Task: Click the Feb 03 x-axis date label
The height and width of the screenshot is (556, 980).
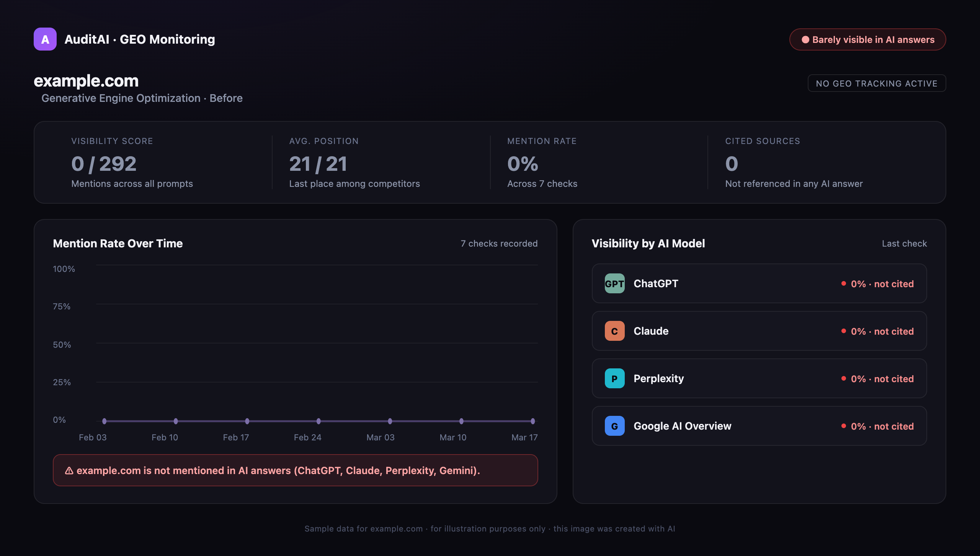Action: [93, 437]
